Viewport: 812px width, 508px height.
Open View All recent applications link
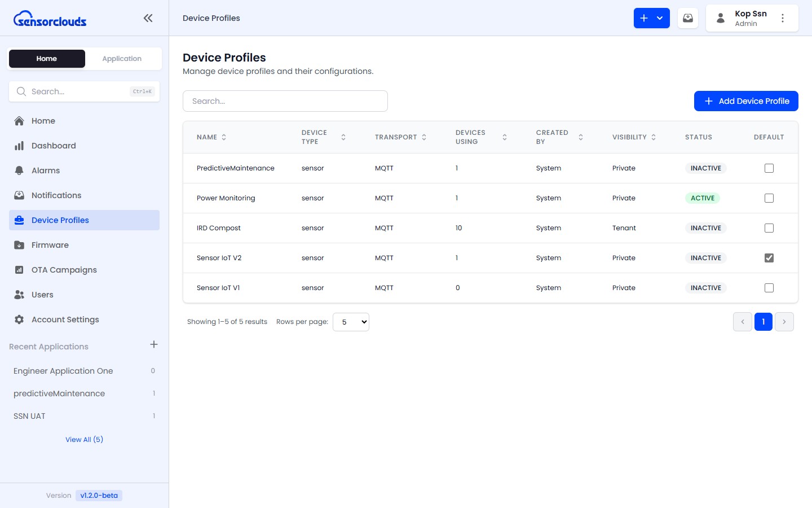(x=84, y=439)
